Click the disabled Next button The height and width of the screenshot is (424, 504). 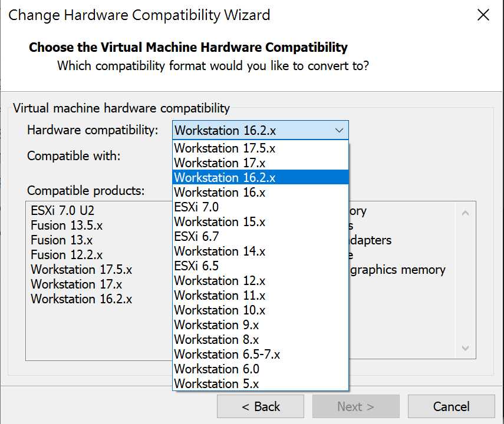coord(356,407)
